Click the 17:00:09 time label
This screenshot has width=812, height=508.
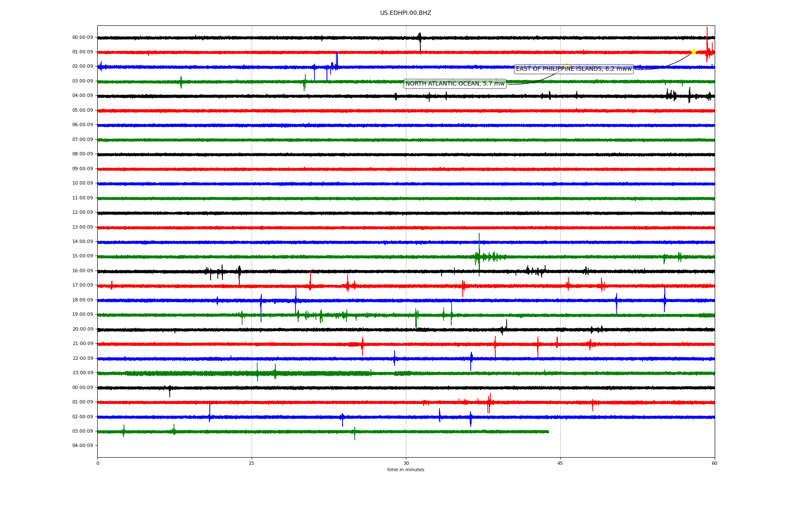point(82,285)
